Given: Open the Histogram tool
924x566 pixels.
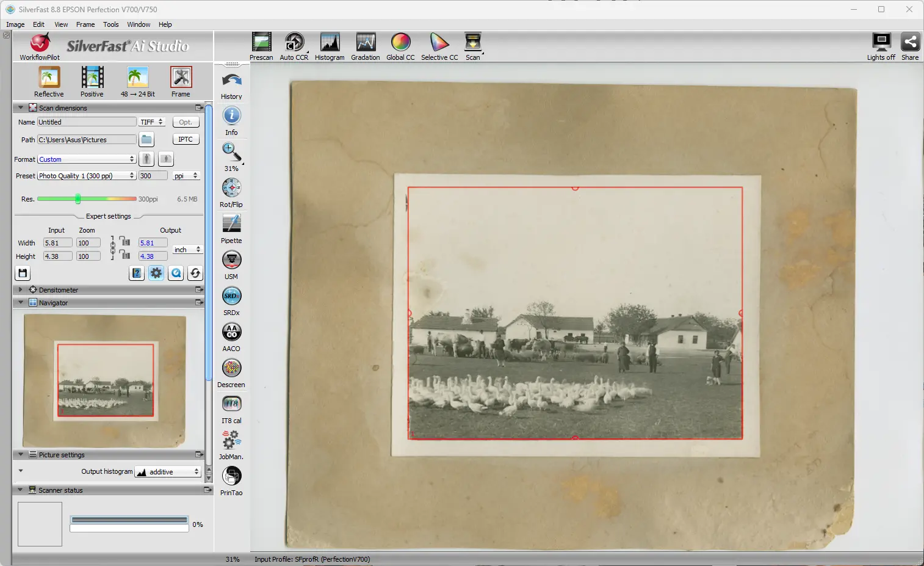Looking at the screenshot, I should click(x=330, y=42).
